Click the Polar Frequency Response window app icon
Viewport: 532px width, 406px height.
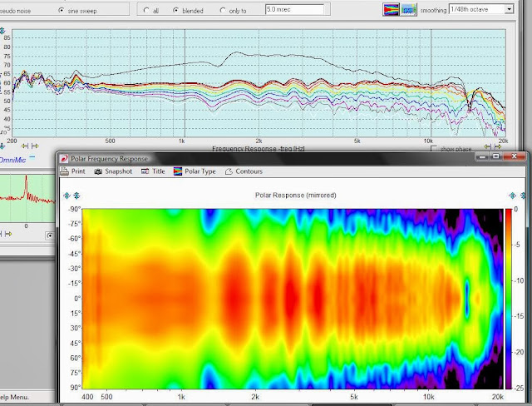(x=63, y=159)
